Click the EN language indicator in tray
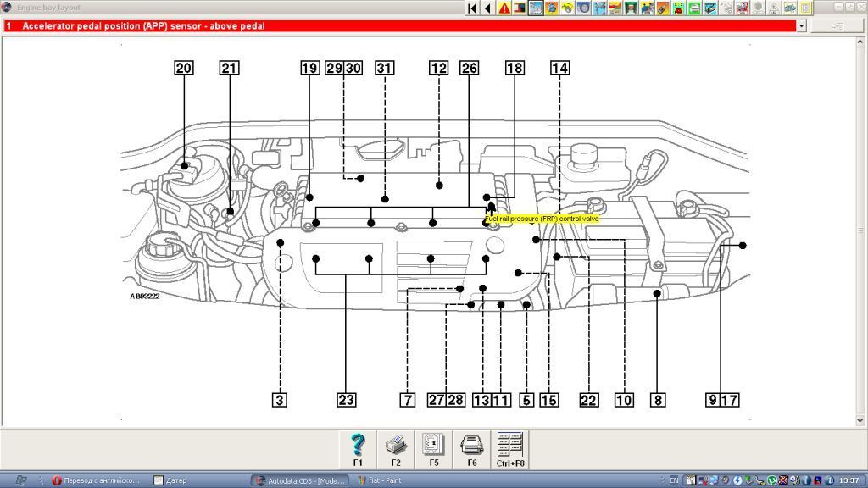 point(674,480)
